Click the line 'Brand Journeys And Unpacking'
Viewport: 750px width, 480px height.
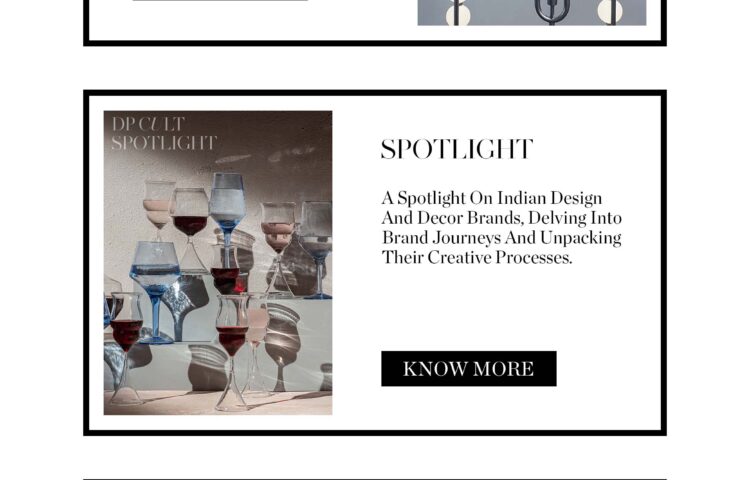(x=501, y=238)
